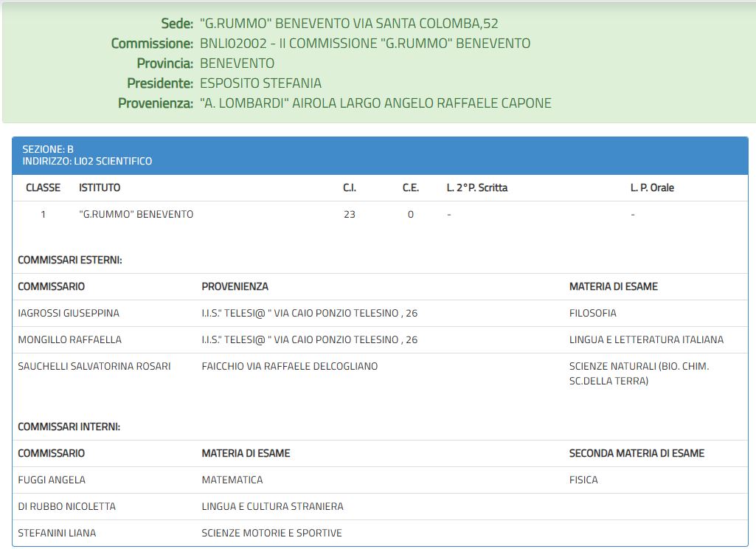Click the L. 2°P. Scritta column header
The height and width of the screenshot is (549, 756).
tap(477, 187)
